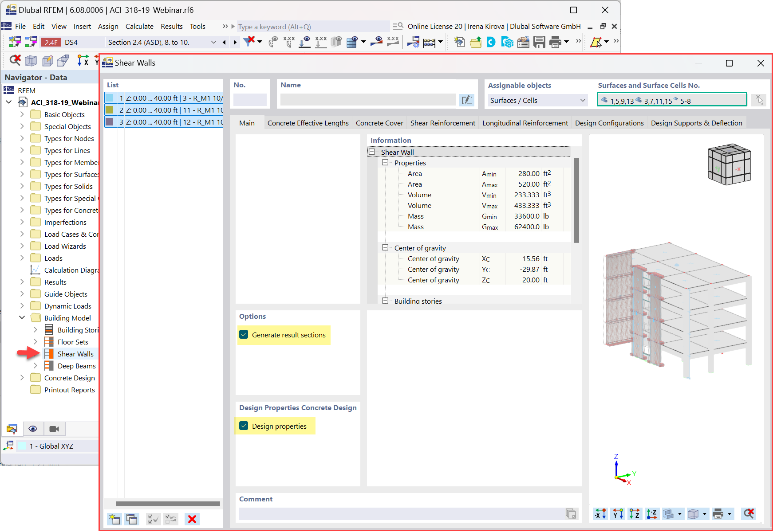
Task: Switch to the Shear Reinforcement tab
Action: click(442, 123)
